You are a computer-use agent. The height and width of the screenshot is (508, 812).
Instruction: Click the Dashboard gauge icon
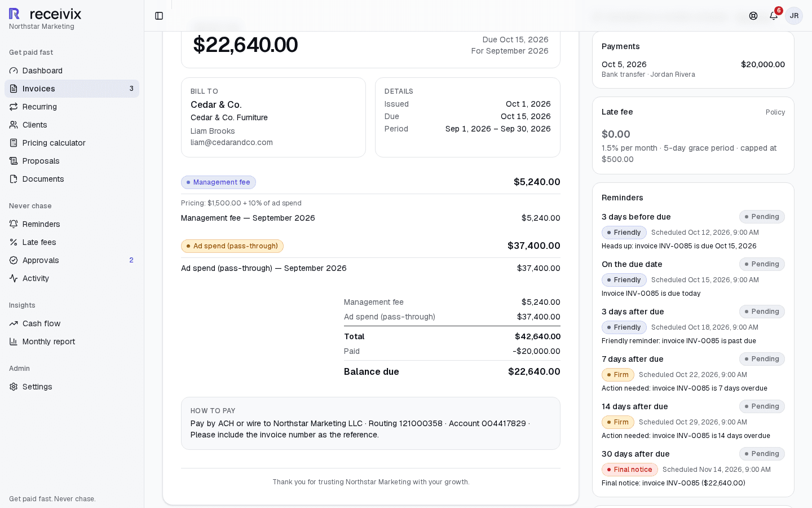click(x=14, y=71)
